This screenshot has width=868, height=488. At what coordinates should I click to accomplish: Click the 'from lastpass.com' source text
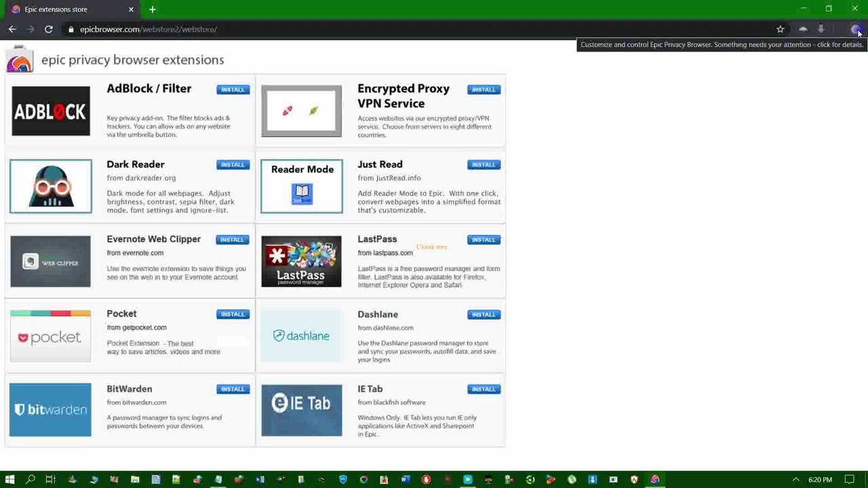385,253
